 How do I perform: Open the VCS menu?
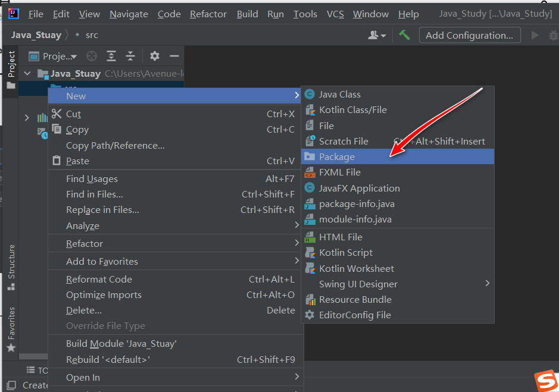coord(336,14)
